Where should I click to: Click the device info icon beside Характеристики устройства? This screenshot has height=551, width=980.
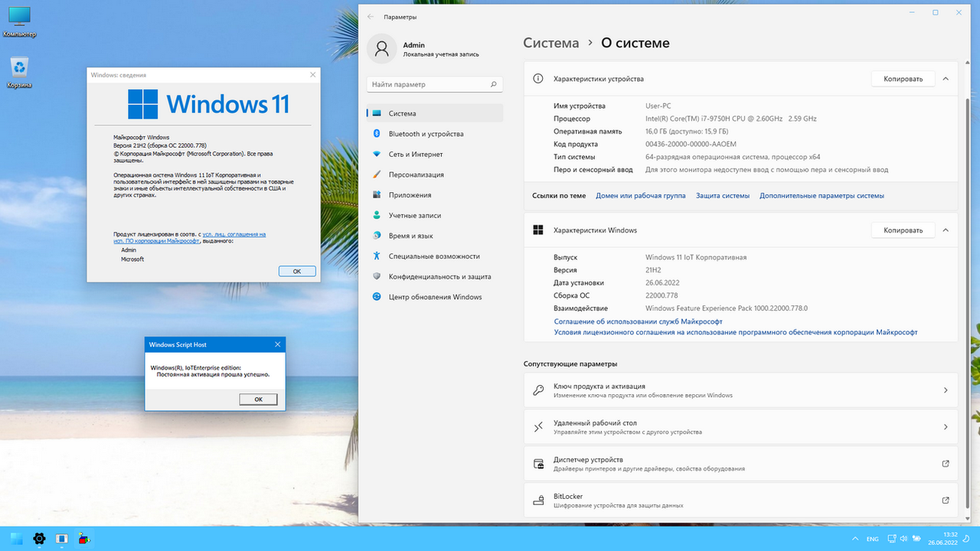pos(538,79)
